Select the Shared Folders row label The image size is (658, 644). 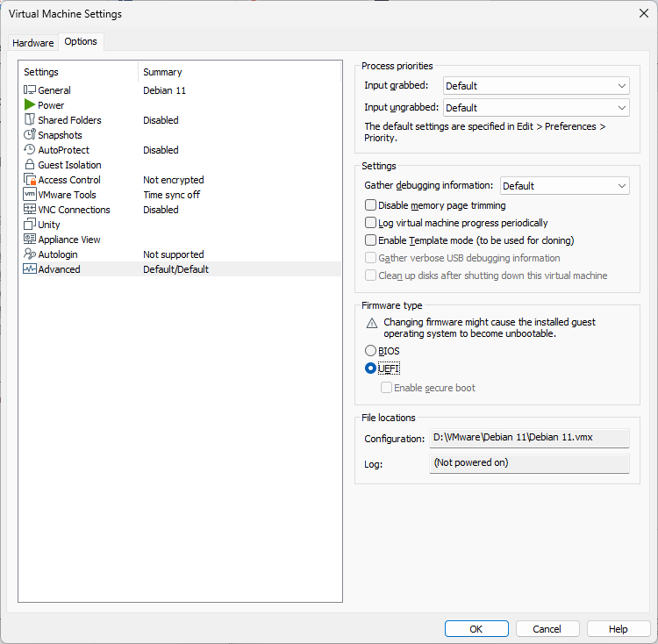(x=69, y=120)
